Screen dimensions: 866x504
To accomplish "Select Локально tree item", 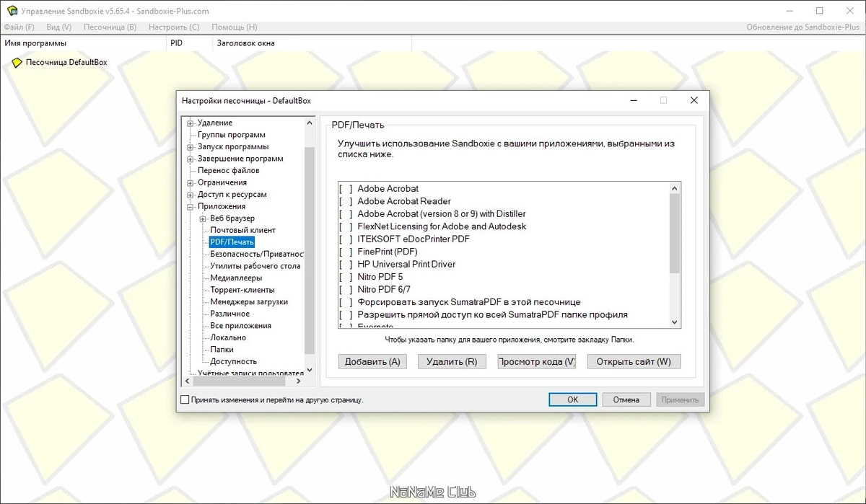I will point(228,337).
